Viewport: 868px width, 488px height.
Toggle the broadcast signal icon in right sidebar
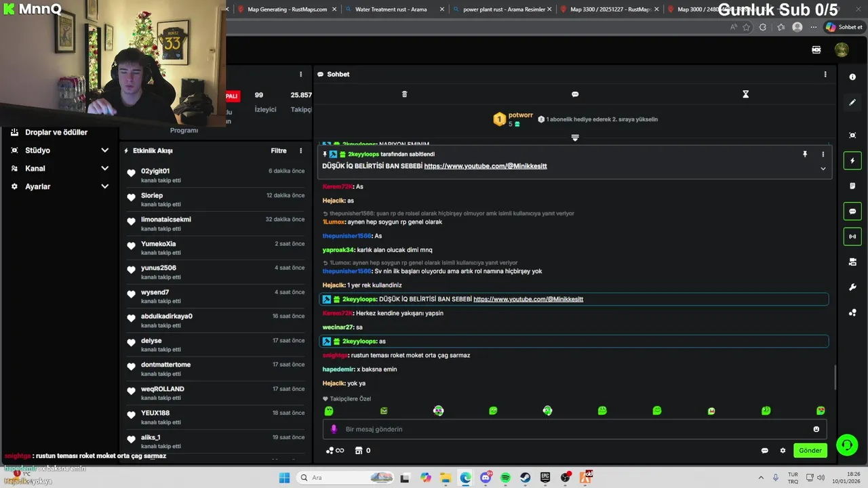coord(852,237)
